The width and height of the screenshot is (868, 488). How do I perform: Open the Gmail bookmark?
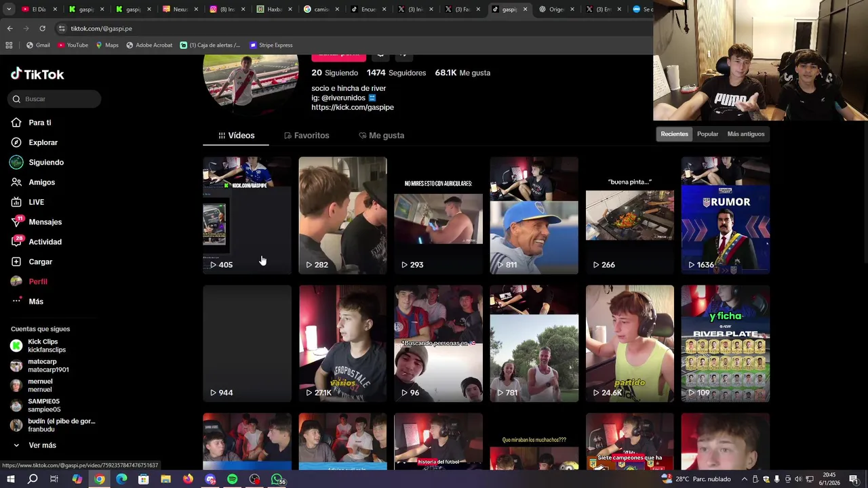[38, 45]
